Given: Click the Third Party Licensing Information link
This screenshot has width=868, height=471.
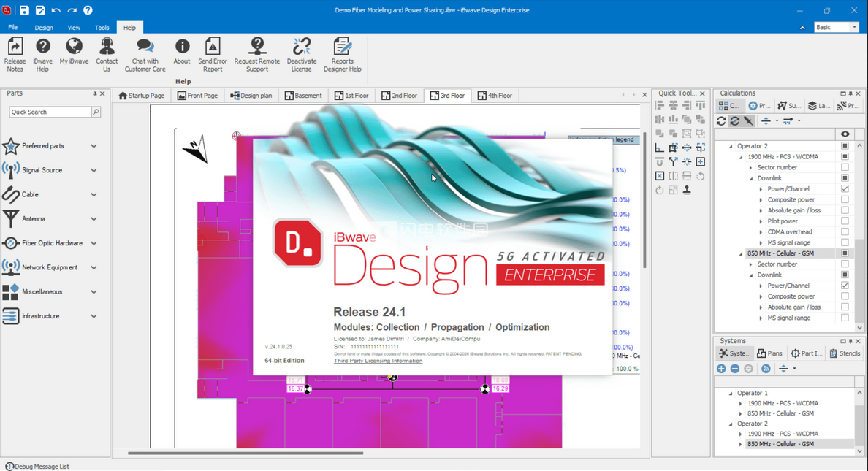Looking at the screenshot, I should (x=378, y=361).
